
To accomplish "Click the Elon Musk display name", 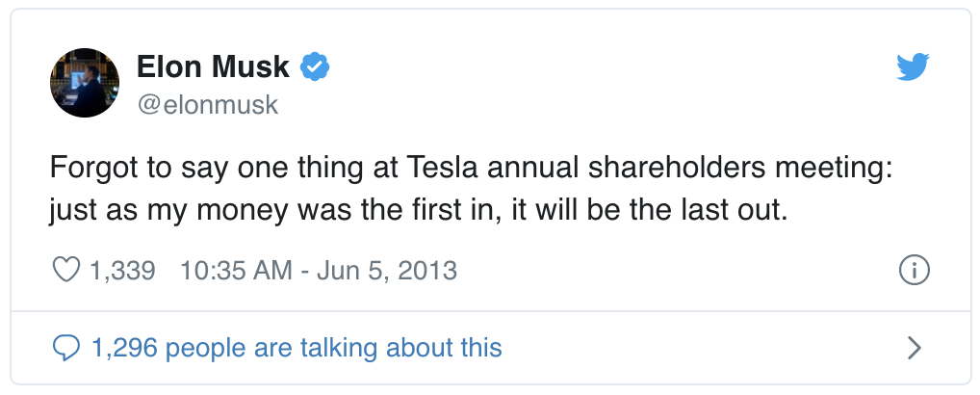I will click(x=213, y=66).
